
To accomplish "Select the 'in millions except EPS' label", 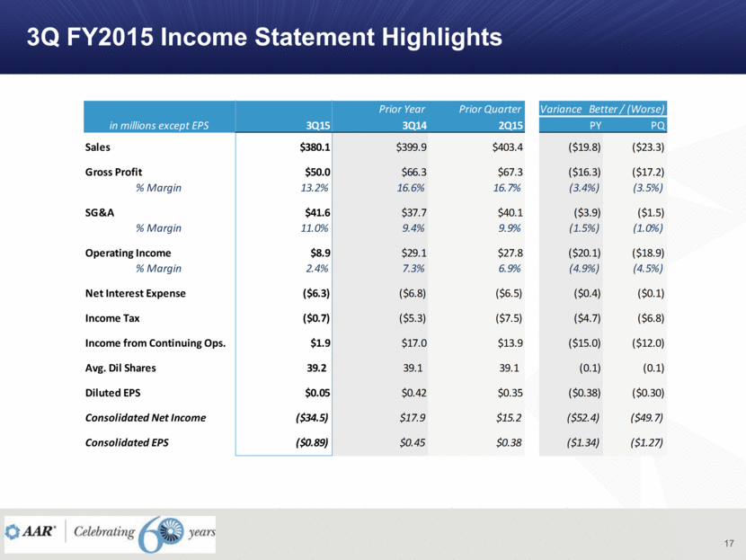I will click(158, 126).
